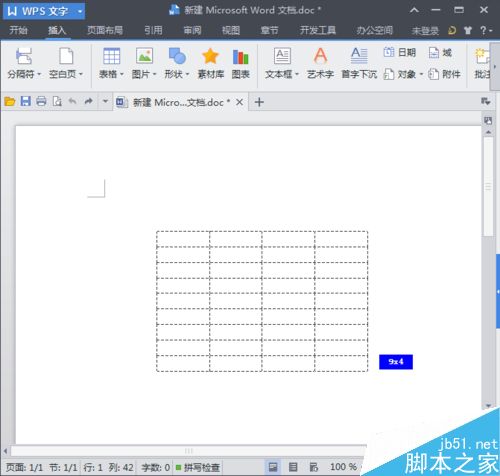Insert date with 日期
This screenshot has width=500, height=476.
[x=400, y=52]
